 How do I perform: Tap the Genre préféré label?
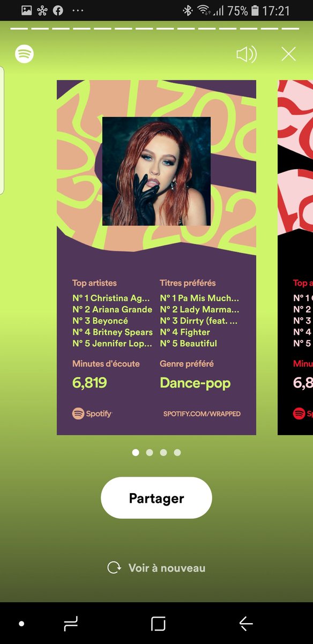pyautogui.click(x=187, y=364)
